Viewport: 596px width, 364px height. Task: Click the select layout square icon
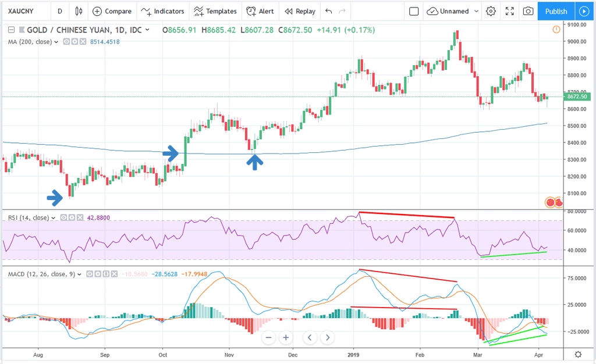click(x=413, y=11)
